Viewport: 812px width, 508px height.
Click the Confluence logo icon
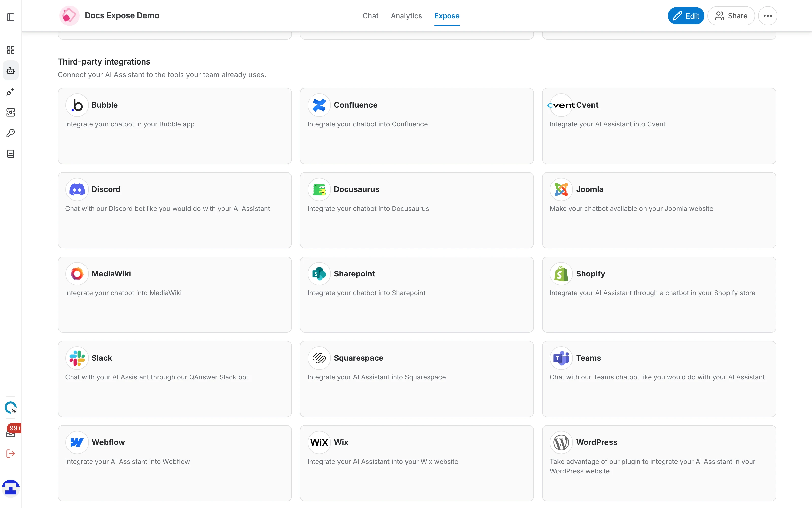point(319,105)
